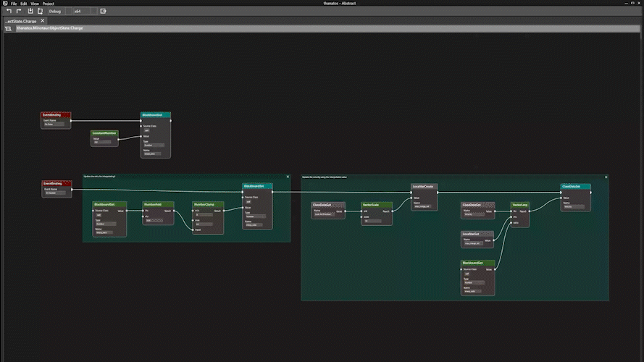Click the script icon left of the class path
The height and width of the screenshot is (362, 644).
(x=8, y=28)
